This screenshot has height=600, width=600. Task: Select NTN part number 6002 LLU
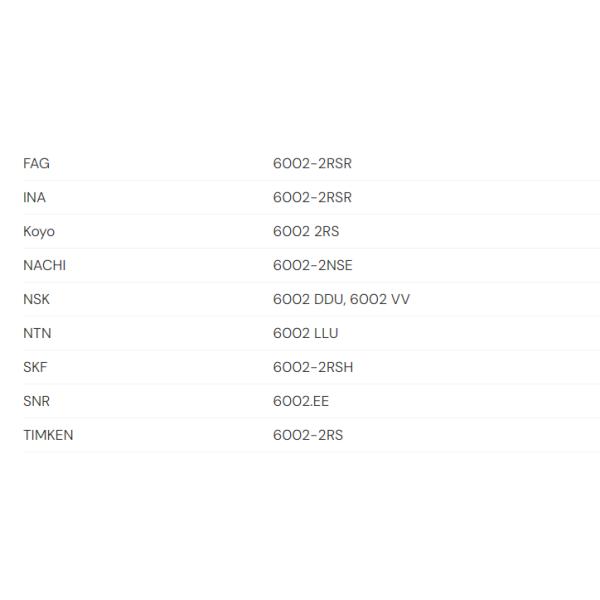tap(305, 333)
